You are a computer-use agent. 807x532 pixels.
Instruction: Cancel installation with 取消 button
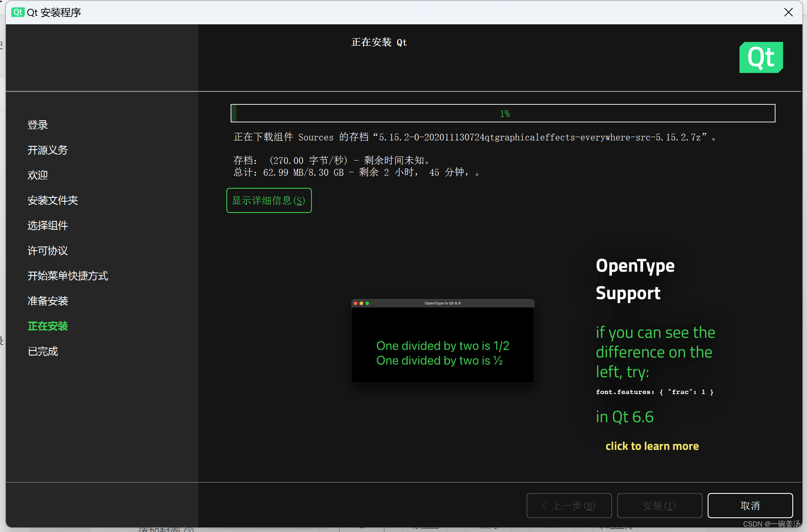pos(750,506)
